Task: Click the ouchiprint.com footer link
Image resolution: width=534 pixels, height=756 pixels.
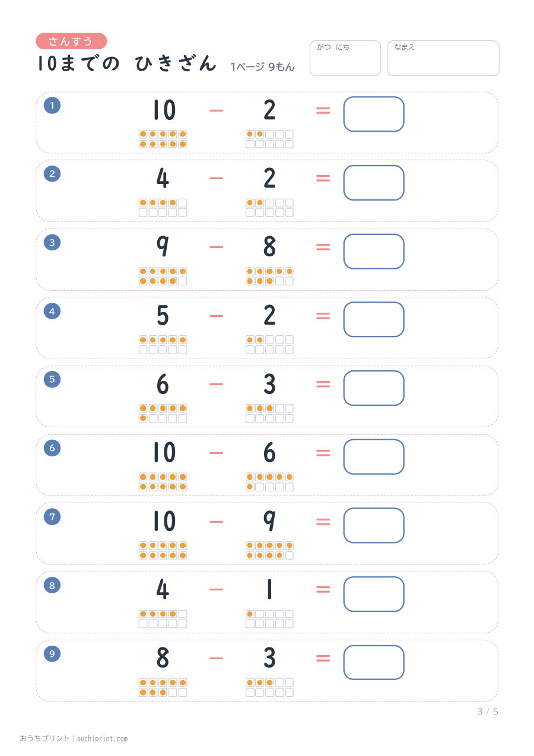Action: [103, 739]
